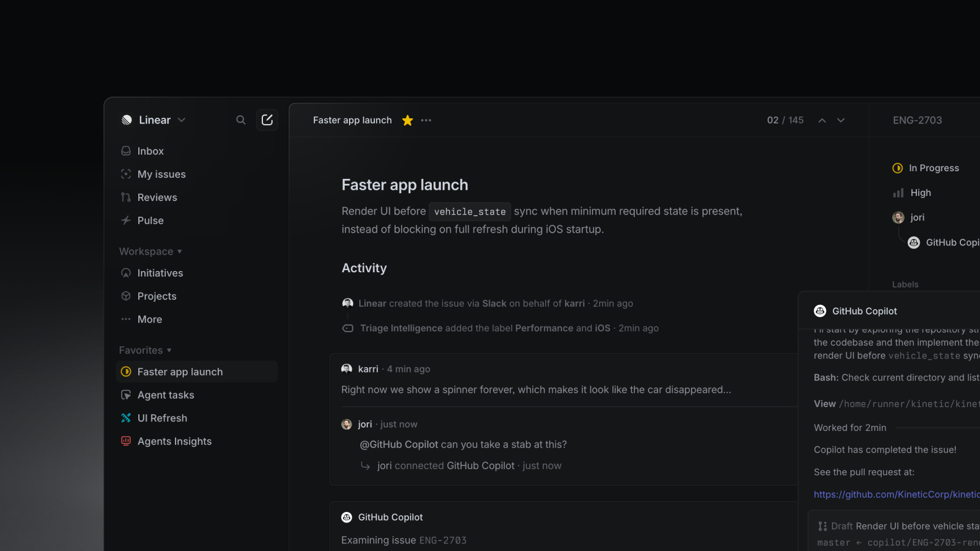980x551 pixels.
Task: Click the Labels section heading
Action: (905, 284)
